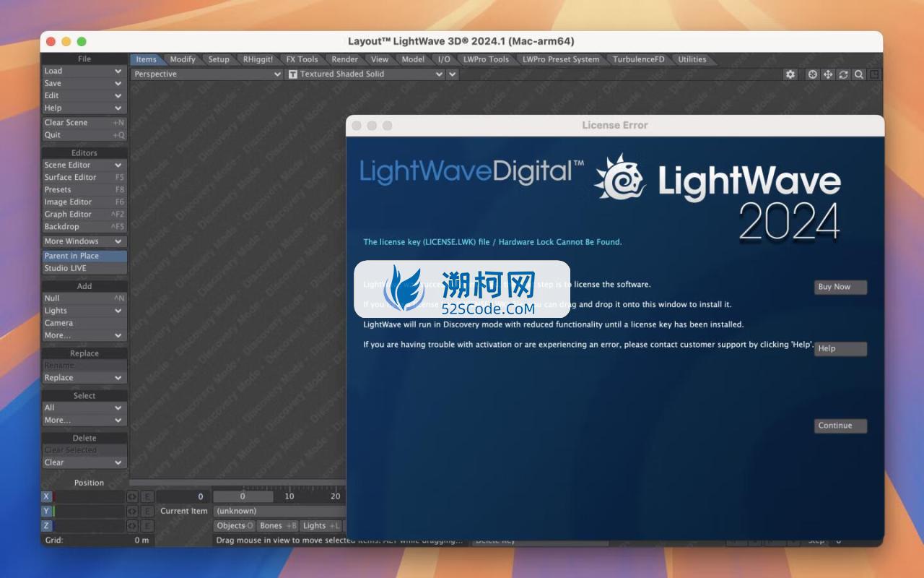This screenshot has width=924, height=578.
Task: Open the Replace dropdown button
Action: point(84,378)
